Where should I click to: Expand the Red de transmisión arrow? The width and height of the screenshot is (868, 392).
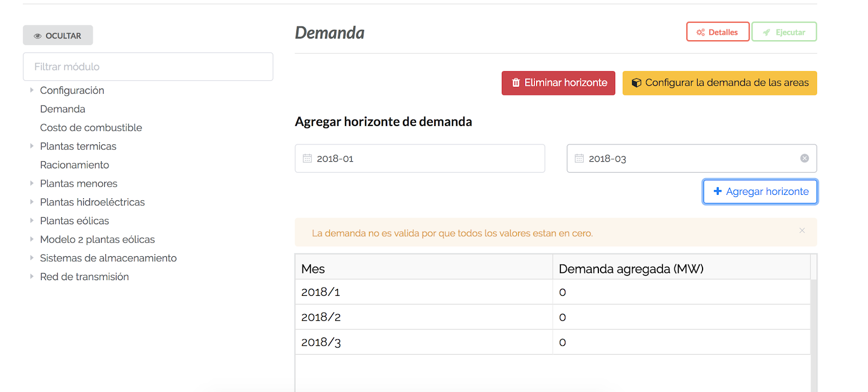[31, 276]
